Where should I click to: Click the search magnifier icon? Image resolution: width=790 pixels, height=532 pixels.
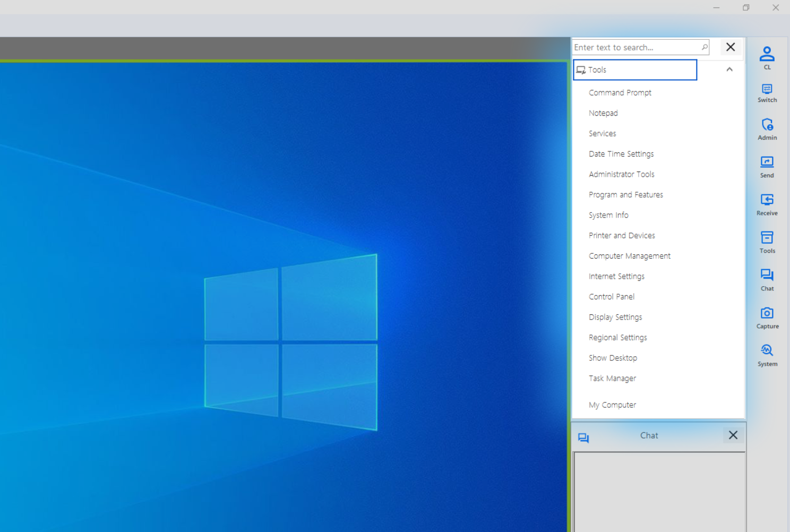(705, 47)
